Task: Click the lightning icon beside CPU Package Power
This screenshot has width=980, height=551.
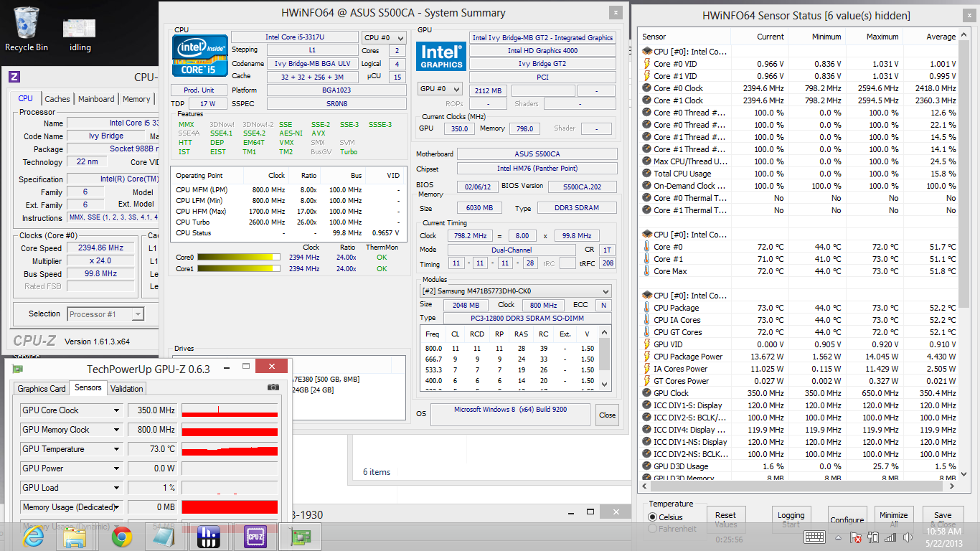Action: click(646, 357)
